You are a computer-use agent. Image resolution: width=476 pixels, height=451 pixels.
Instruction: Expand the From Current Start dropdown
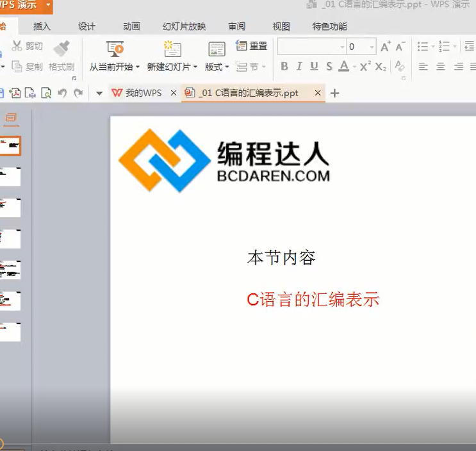(138, 67)
